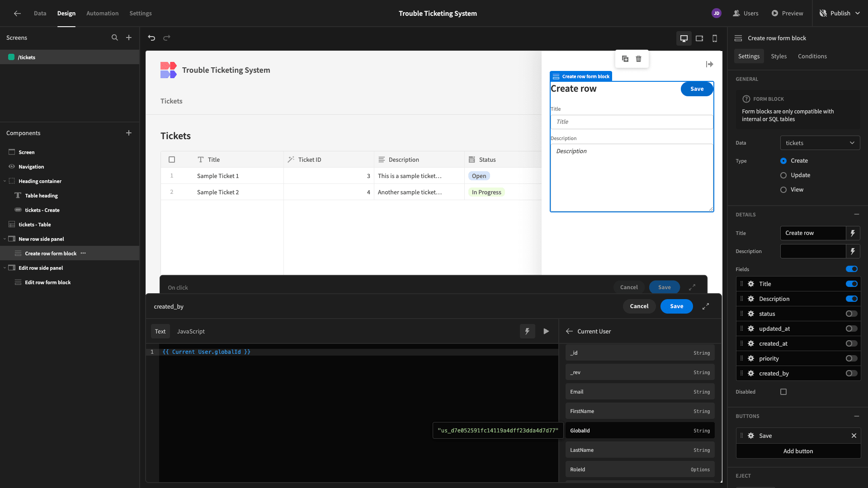Duplicate the selected form block

[625, 59]
